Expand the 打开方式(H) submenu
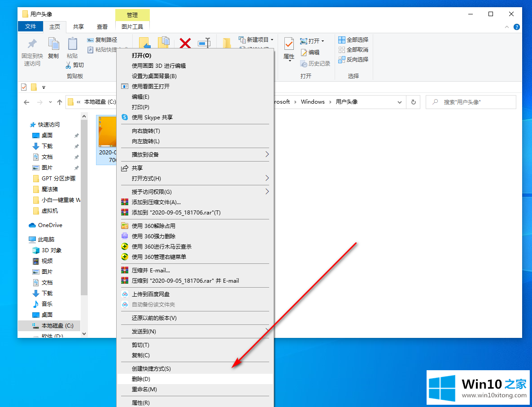This screenshot has width=532, height=407. (x=195, y=178)
